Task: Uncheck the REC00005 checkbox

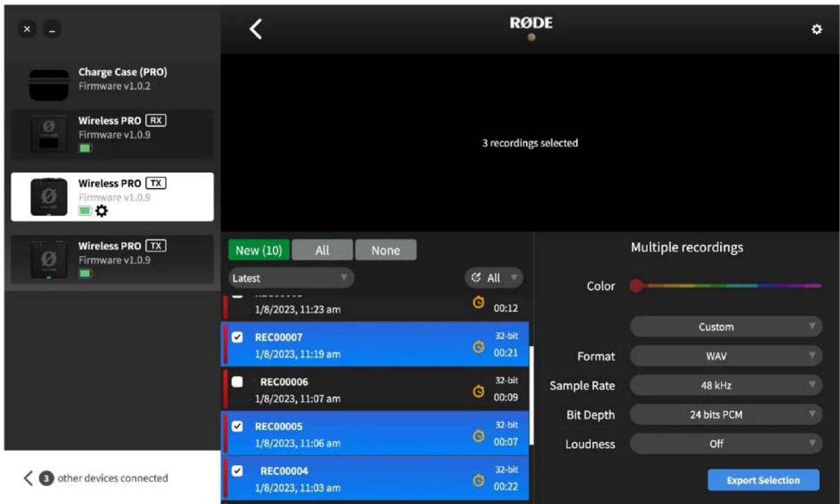Action: [x=237, y=426]
